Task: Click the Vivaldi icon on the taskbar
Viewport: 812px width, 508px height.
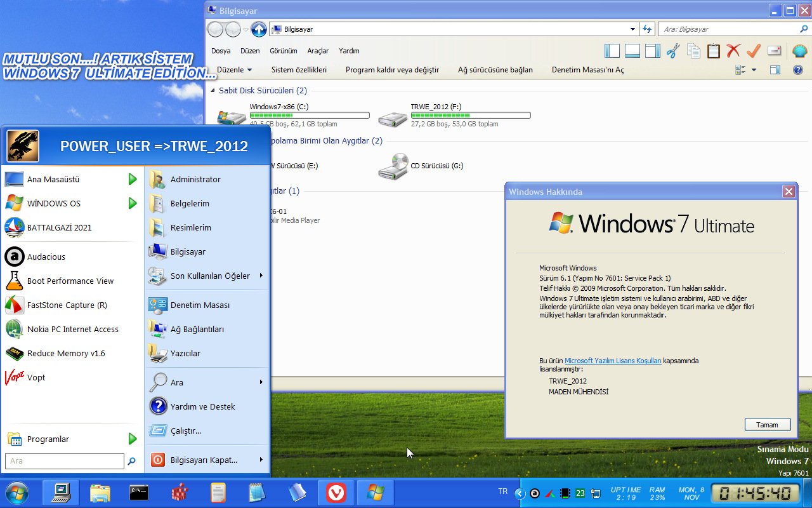Action: coord(336,492)
